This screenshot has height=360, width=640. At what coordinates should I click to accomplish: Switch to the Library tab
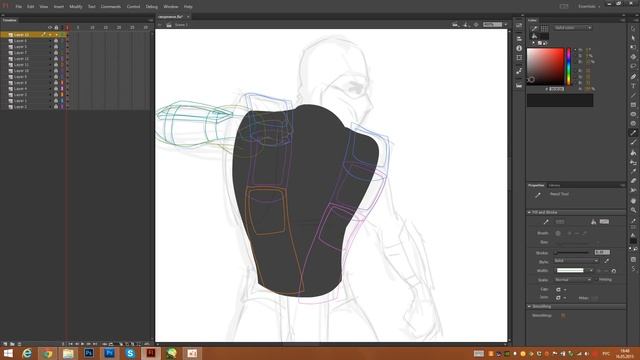554,185
